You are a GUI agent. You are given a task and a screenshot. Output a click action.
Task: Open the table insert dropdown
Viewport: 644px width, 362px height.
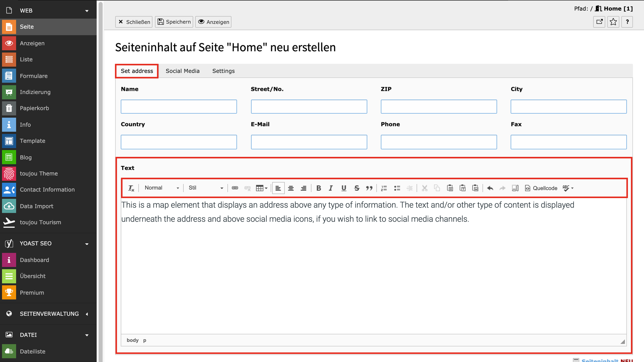pos(262,188)
